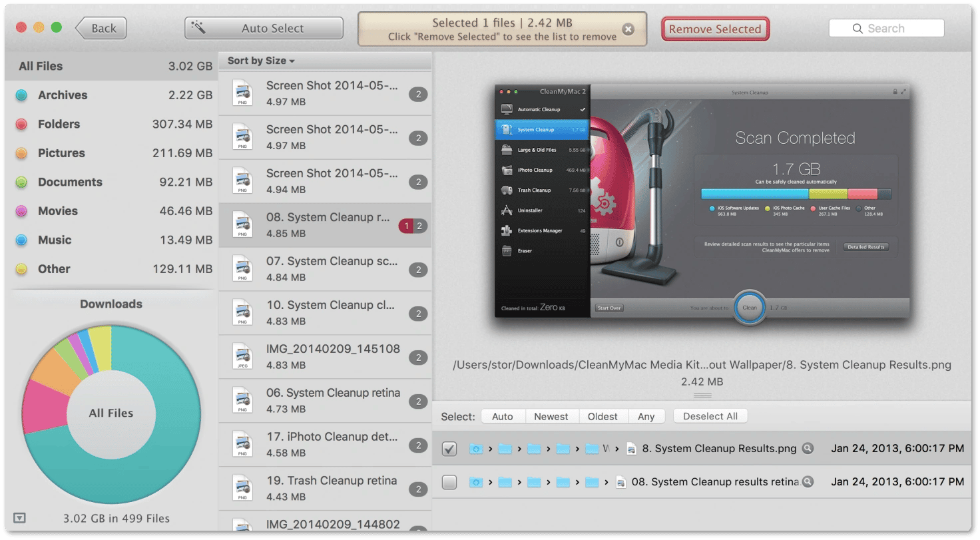980x540 pixels.
Task: Choose Any selection mode
Action: (646, 416)
